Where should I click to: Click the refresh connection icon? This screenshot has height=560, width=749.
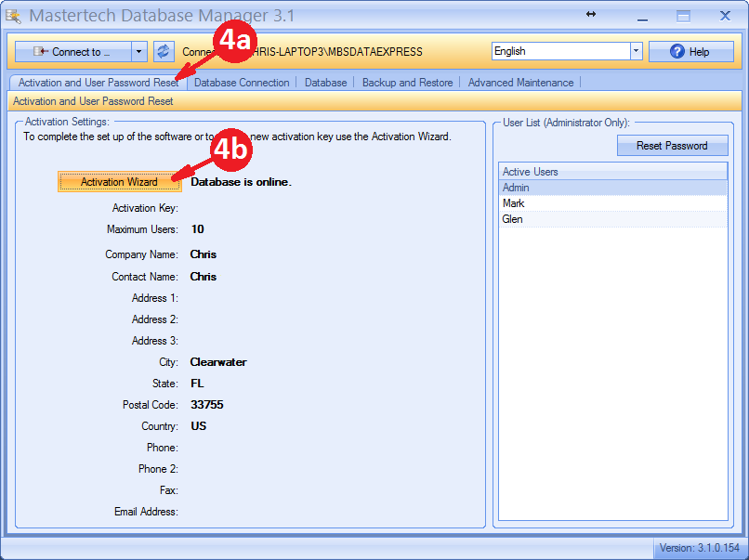164,52
